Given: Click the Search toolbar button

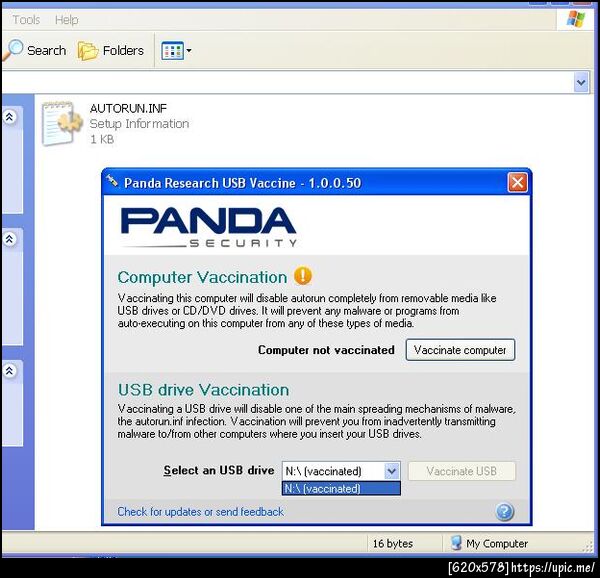Looking at the screenshot, I should pos(35,50).
